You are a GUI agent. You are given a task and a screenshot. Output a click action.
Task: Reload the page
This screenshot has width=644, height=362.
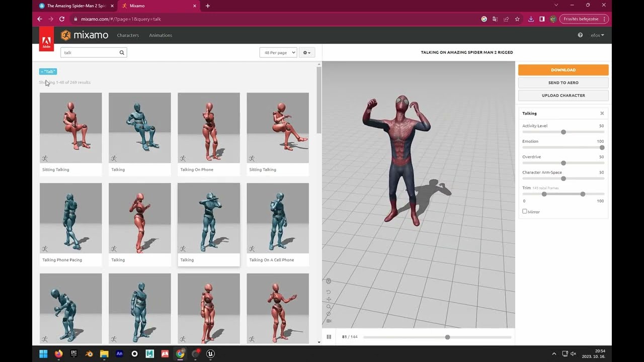(62, 19)
